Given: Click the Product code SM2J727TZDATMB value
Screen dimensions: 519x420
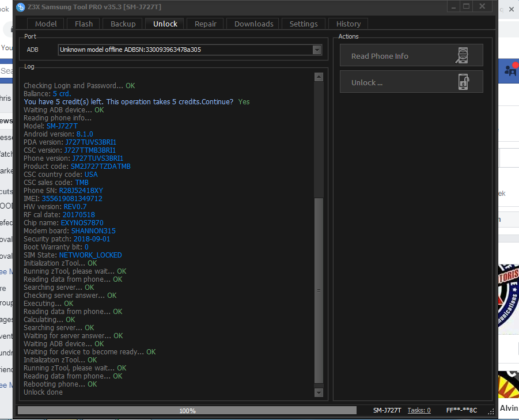Looking at the screenshot, I should click(x=101, y=167).
